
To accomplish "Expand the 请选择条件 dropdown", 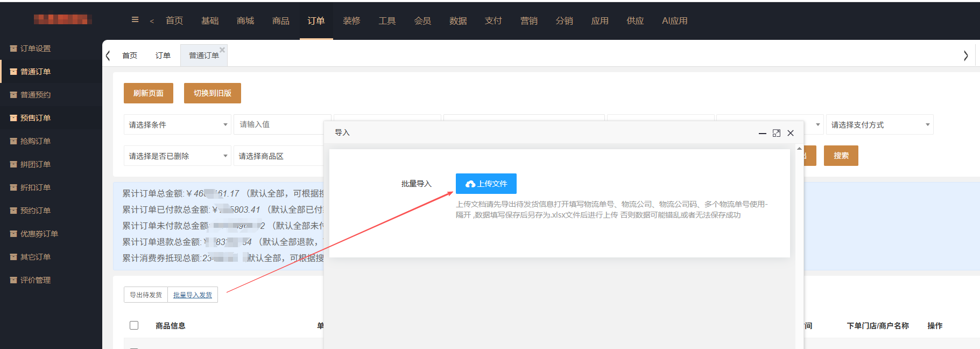I will (x=177, y=124).
